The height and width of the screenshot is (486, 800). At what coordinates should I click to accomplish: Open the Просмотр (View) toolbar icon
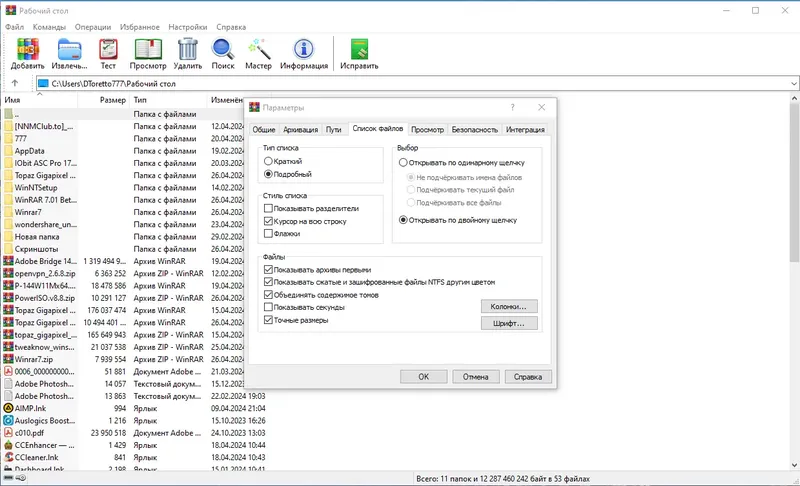point(148,49)
